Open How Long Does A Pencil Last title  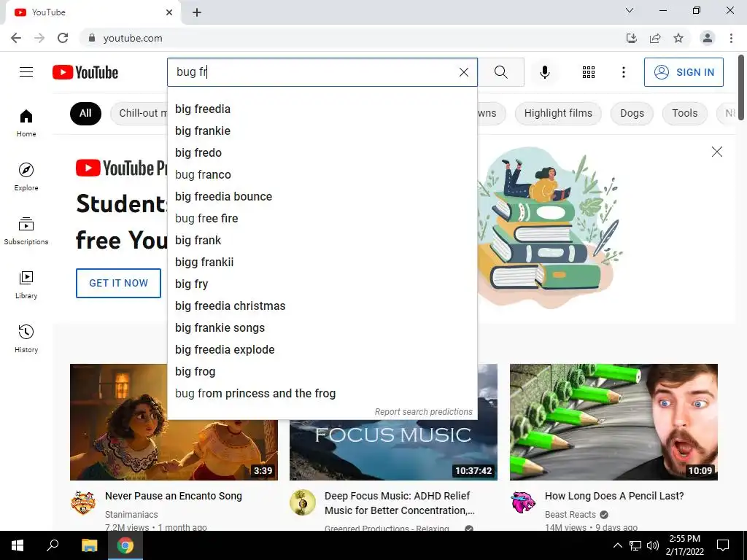[x=614, y=496]
